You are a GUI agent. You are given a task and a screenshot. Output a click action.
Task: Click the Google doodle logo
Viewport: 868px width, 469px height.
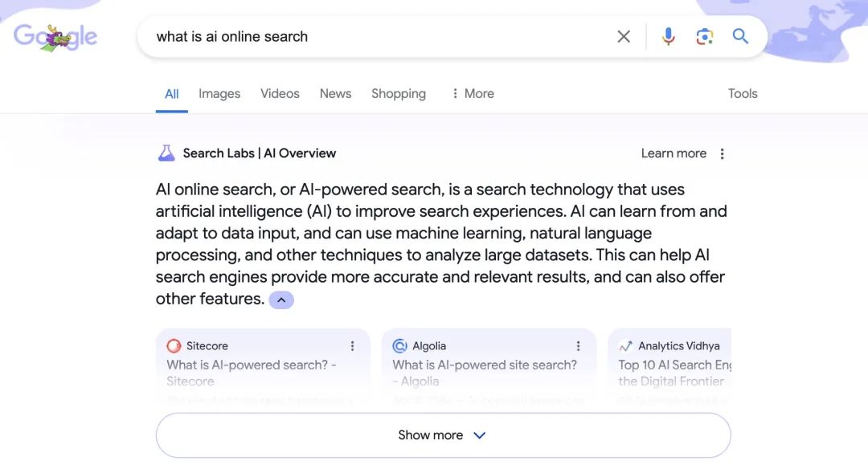tap(55, 36)
